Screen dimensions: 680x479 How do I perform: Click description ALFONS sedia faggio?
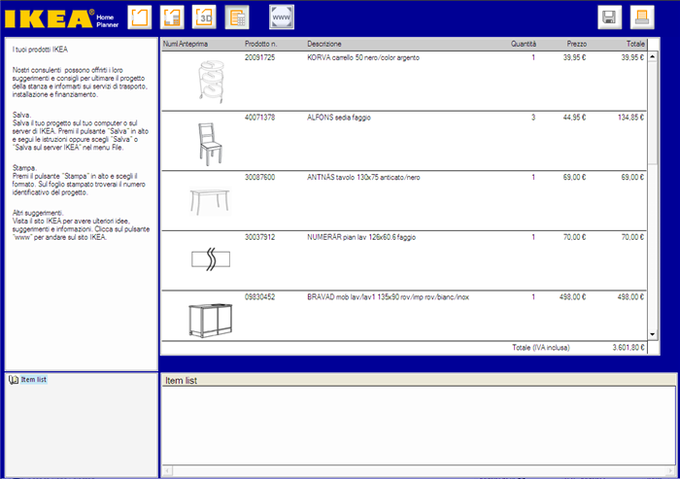click(x=339, y=117)
